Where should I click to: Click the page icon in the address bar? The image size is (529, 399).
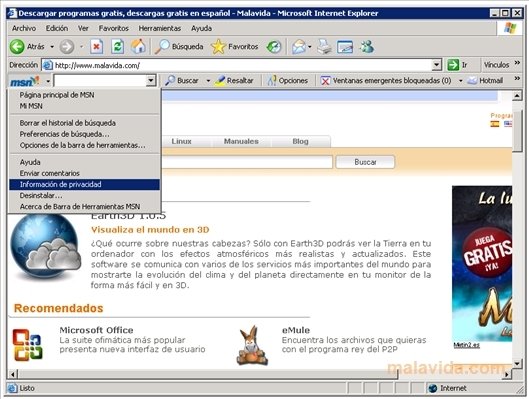(48, 65)
